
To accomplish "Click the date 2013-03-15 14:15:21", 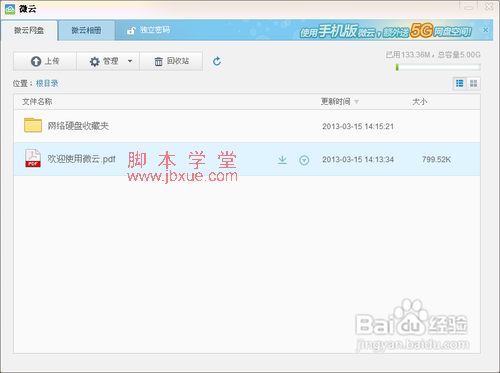I will click(358, 126).
